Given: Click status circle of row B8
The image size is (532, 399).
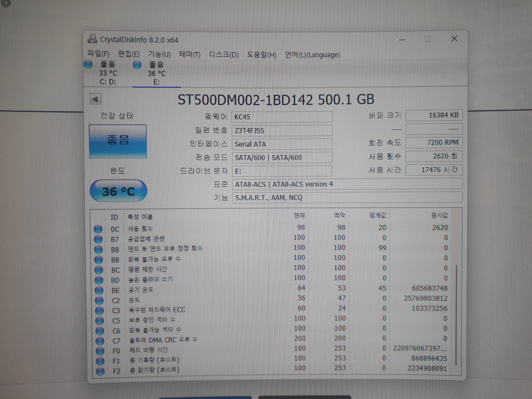Looking at the screenshot, I should [98, 249].
